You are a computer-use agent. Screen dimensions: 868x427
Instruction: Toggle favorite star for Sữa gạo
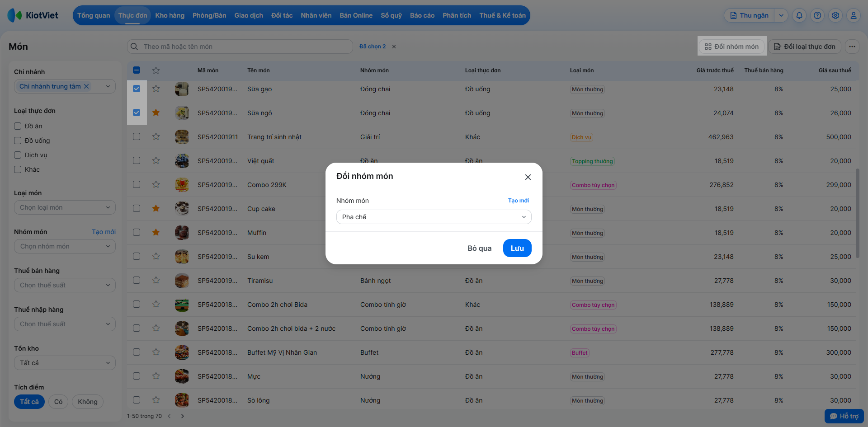click(156, 89)
